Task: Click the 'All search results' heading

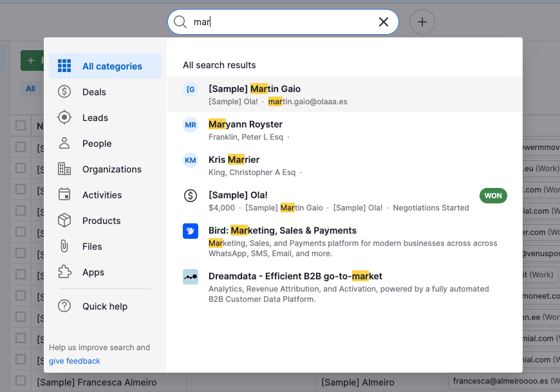Action: (x=219, y=65)
